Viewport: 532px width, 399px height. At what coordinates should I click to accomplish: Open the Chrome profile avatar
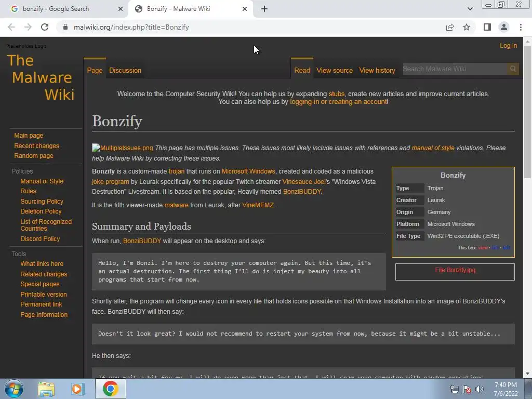[x=504, y=27]
